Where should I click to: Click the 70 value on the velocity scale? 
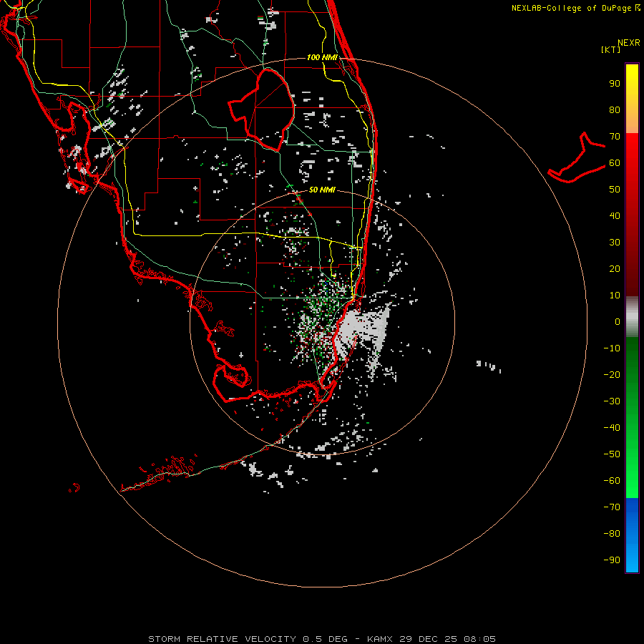[x=615, y=137]
